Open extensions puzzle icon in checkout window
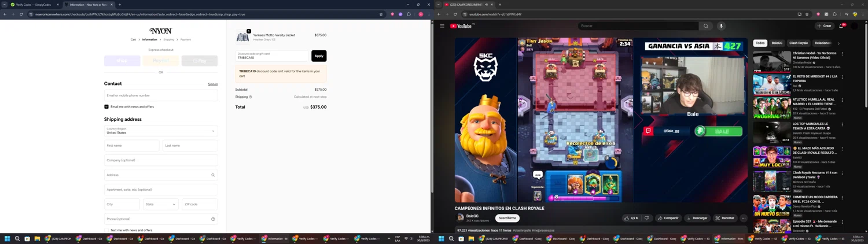The width and height of the screenshot is (868, 244). tap(409, 14)
